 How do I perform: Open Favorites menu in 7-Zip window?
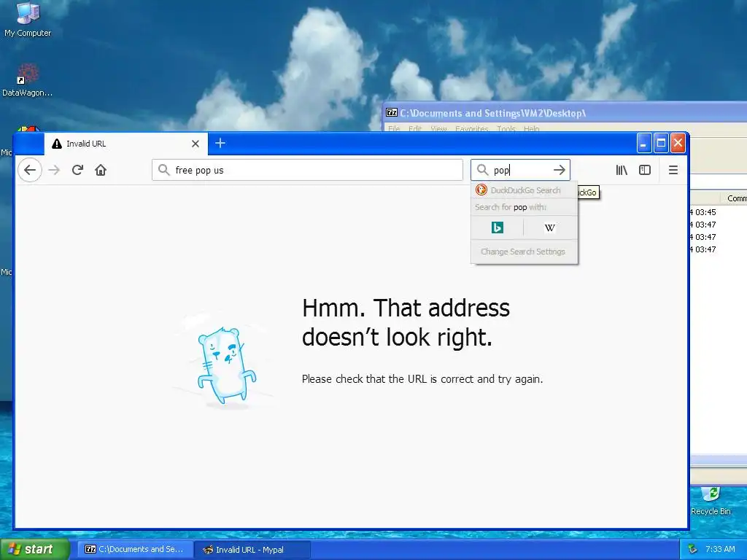pyautogui.click(x=472, y=128)
